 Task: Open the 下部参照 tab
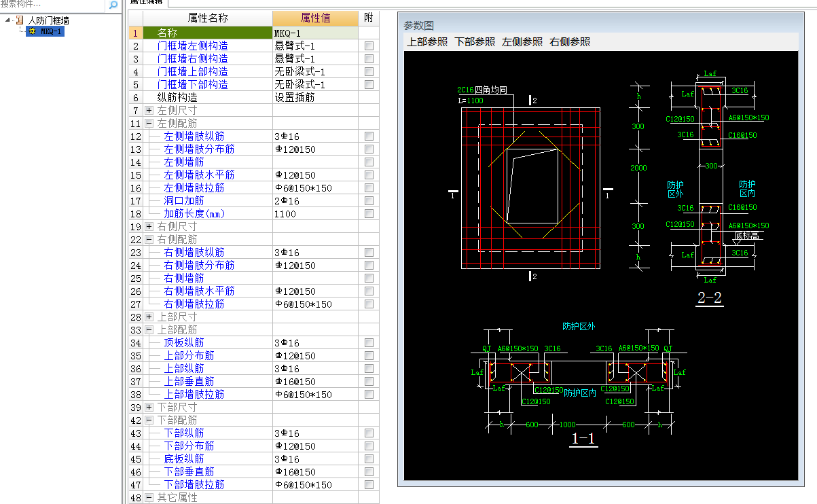[475, 42]
